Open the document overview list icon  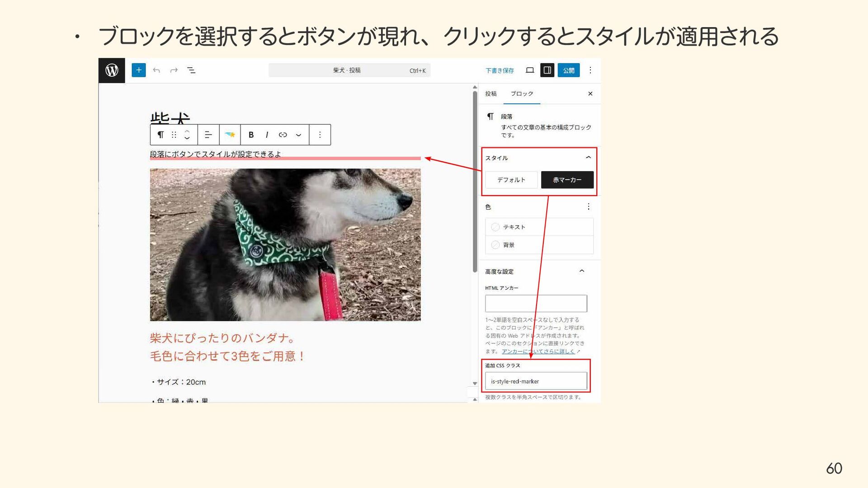191,70
